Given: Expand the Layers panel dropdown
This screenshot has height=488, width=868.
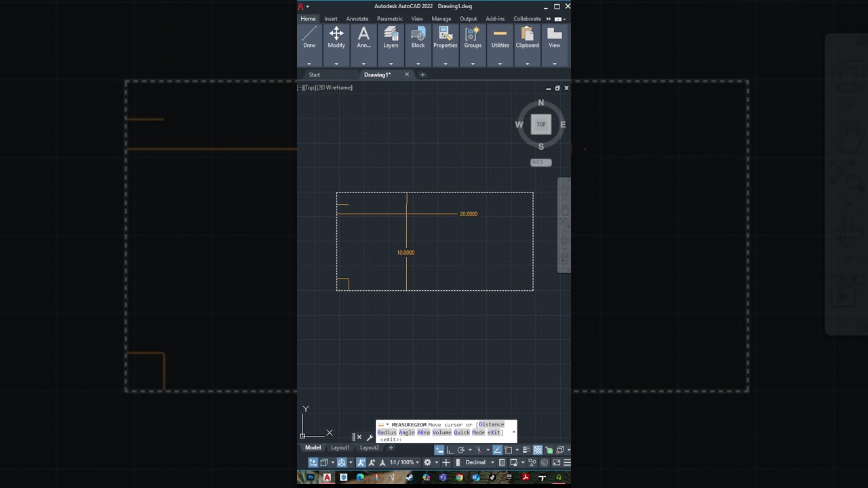Looking at the screenshot, I should pos(391,64).
